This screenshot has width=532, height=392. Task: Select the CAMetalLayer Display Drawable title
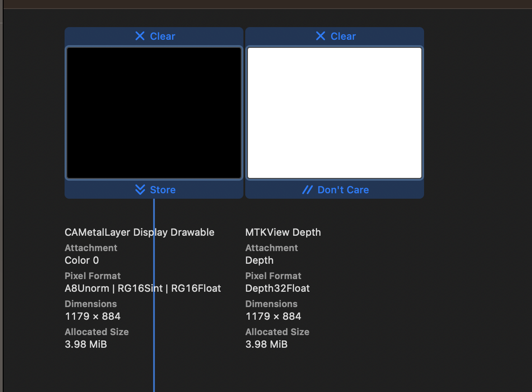click(140, 233)
